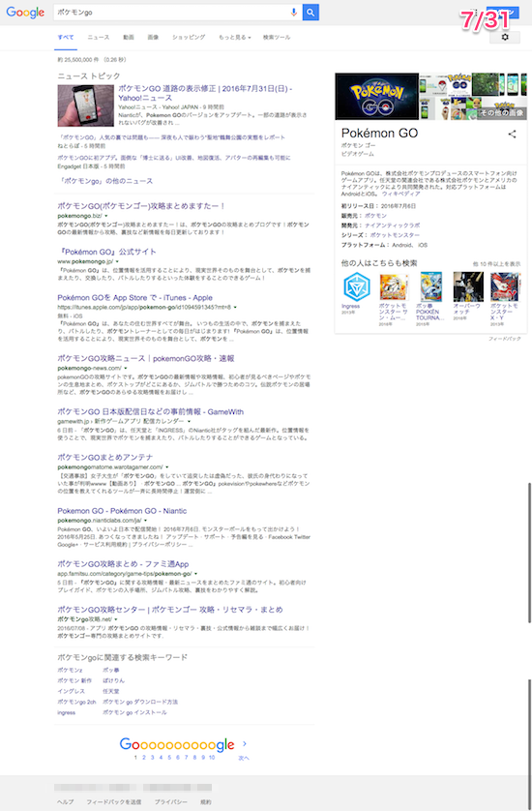This screenshot has height=811, width=532.
Task: Expand dropdown arrow beside www.pokemongo.jp URL
Action: (x=117, y=261)
